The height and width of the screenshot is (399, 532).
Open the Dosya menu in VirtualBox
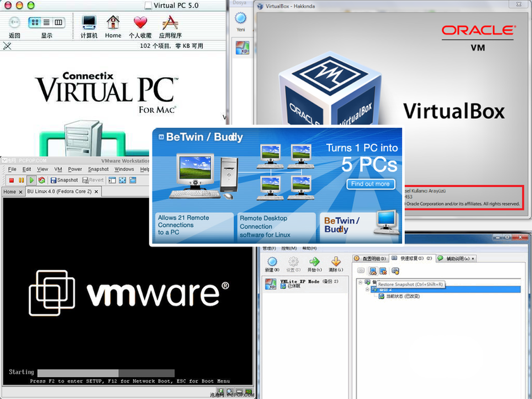click(x=239, y=3)
